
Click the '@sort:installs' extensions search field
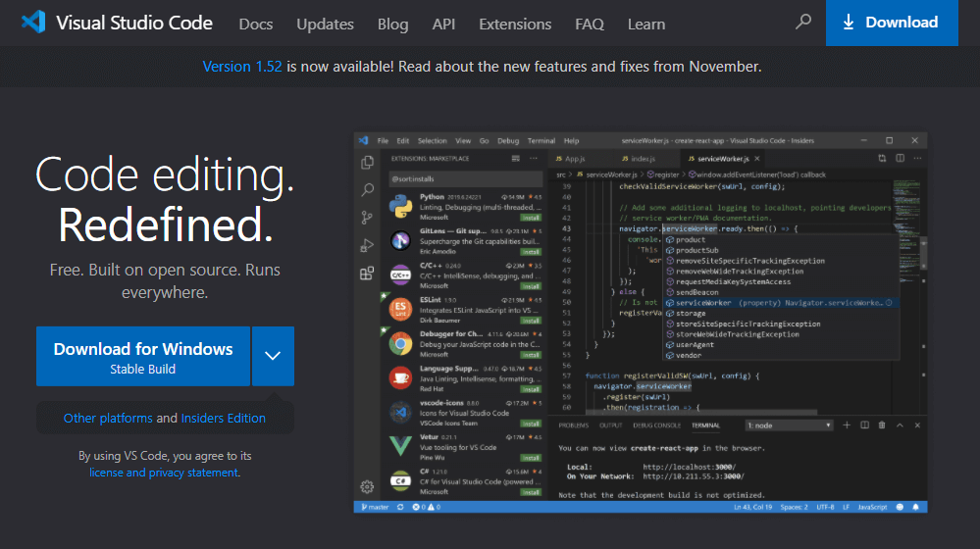(466, 179)
